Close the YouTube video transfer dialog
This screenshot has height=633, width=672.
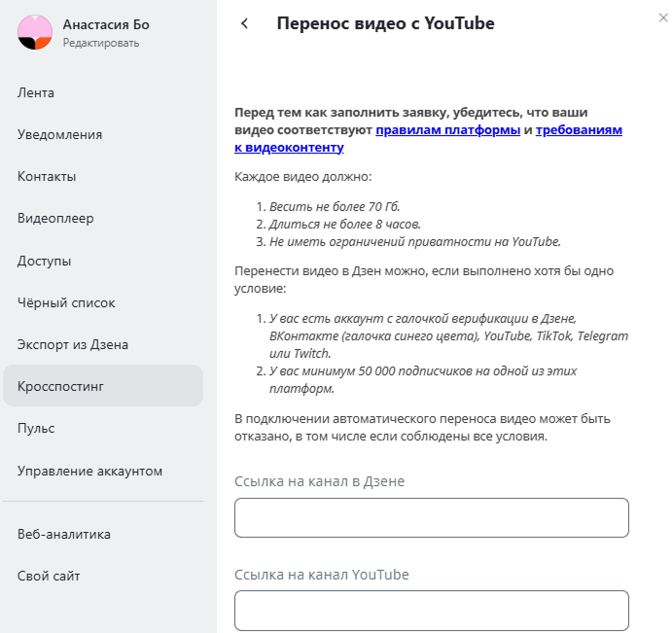coord(662,17)
